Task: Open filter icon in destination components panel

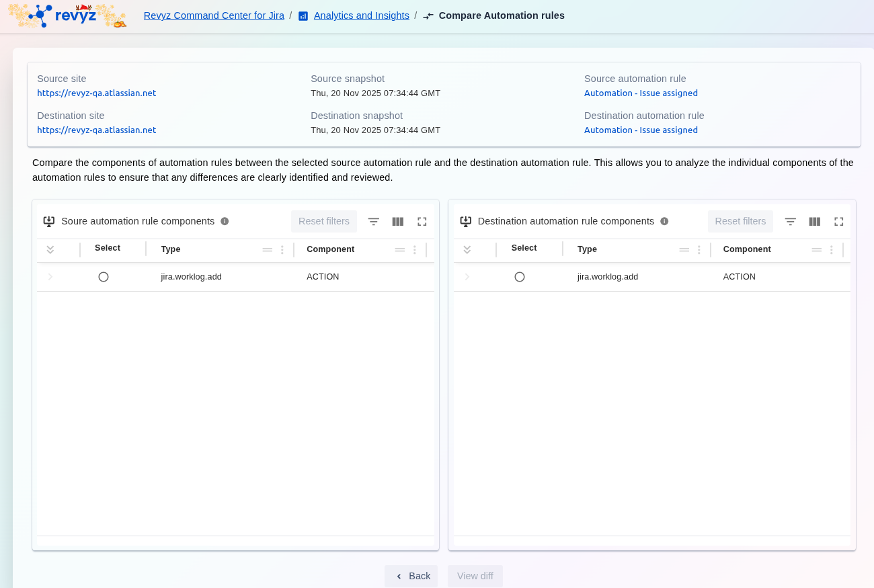Action: pyautogui.click(x=791, y=221)
